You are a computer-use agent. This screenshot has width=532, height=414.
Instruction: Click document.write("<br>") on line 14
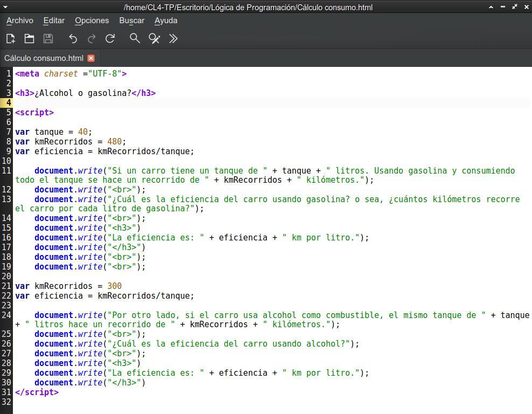point(90,218)
